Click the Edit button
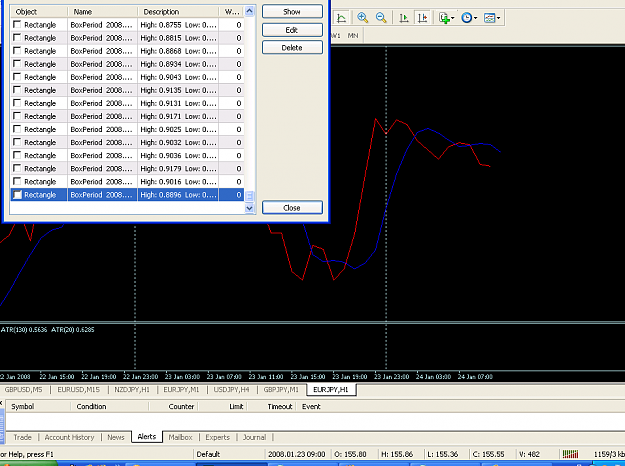Image resolution: width=625 pixels, height=466 pixels. click(292, 30)
